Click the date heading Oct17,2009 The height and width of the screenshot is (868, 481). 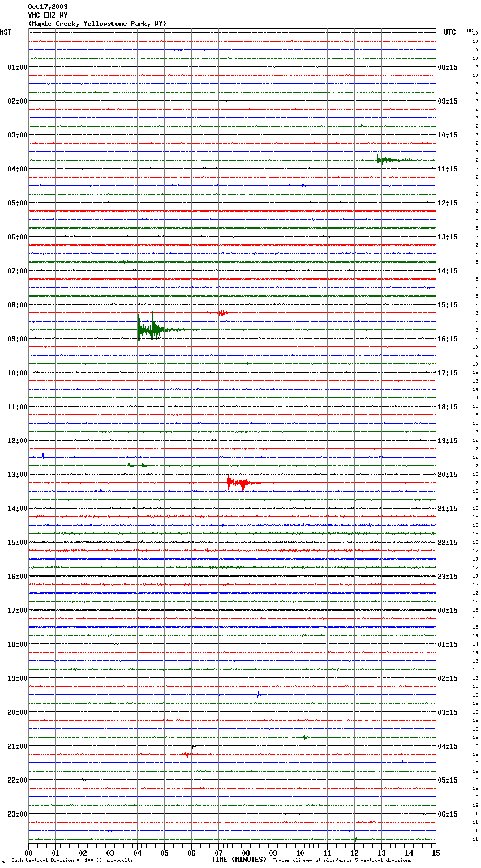pyautogui.click(x=48, y=7)
